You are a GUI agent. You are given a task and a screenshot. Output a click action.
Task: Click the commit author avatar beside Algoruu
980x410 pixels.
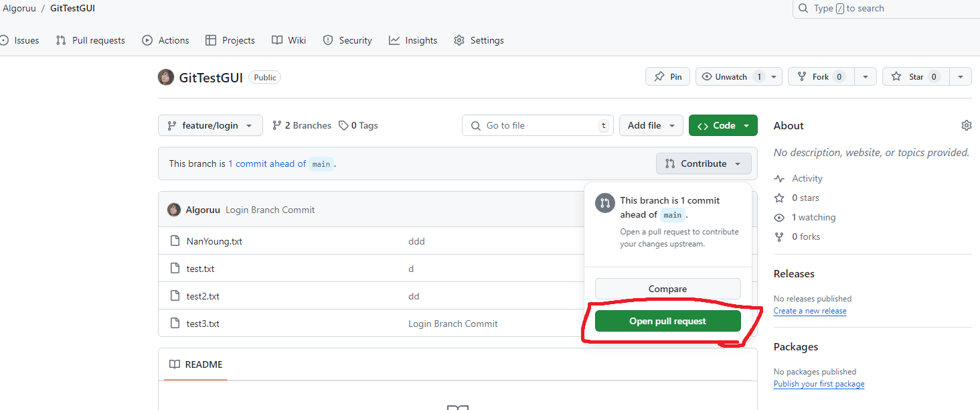click(174, 210)
